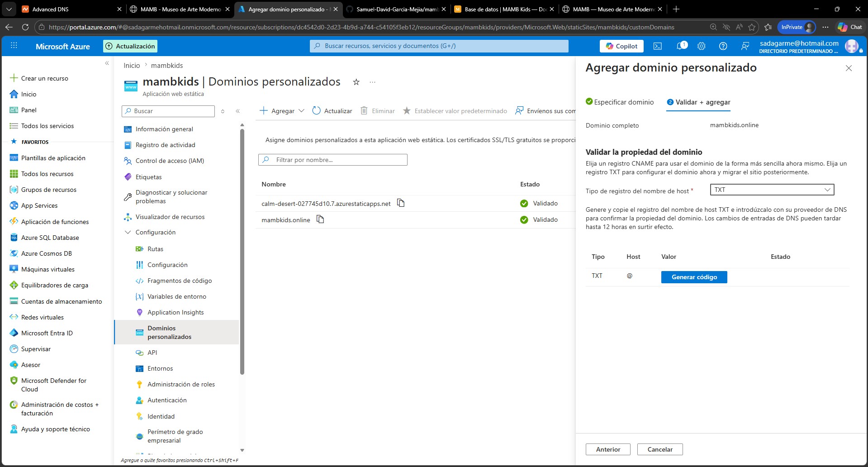Open the feedback icon in the top bar
868x467 pixels.
(745, 46)
